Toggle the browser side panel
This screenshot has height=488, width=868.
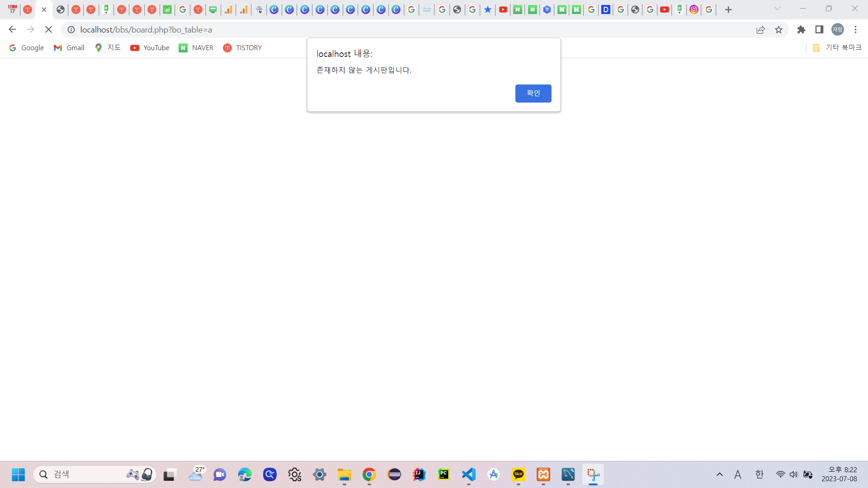(819, 30)
